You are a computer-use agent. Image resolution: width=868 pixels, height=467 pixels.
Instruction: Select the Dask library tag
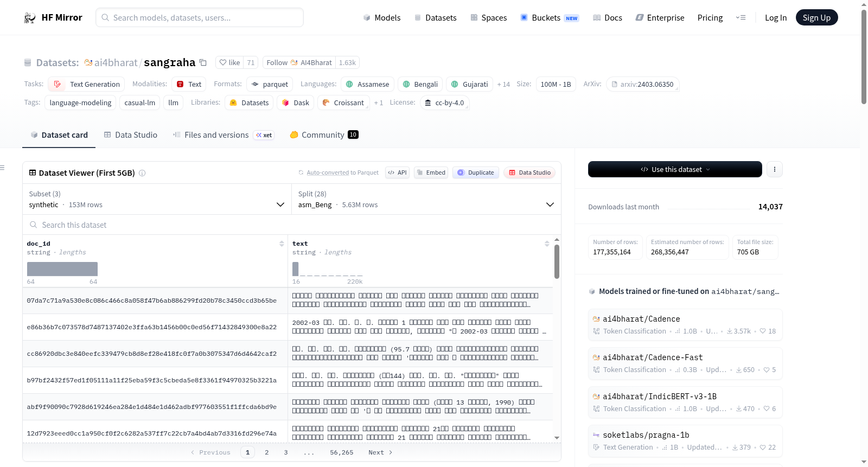tap(296, 103)
